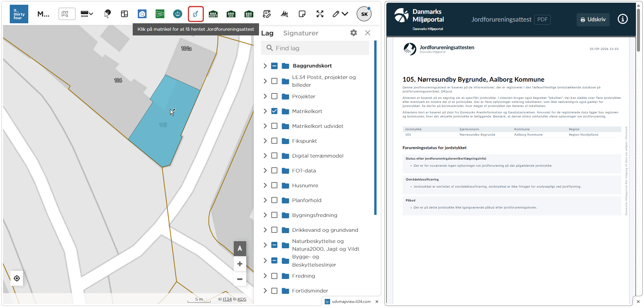Open the sticky note tool

[x=302, y=14]
